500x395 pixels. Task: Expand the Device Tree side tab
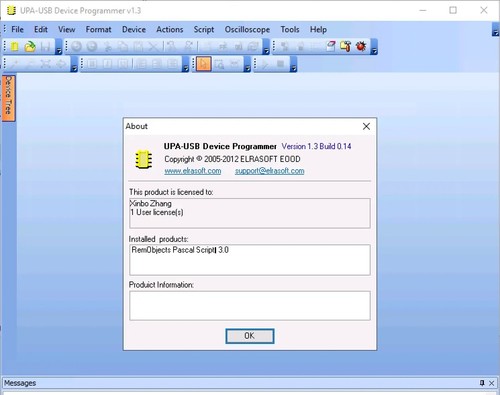point(8,98)
